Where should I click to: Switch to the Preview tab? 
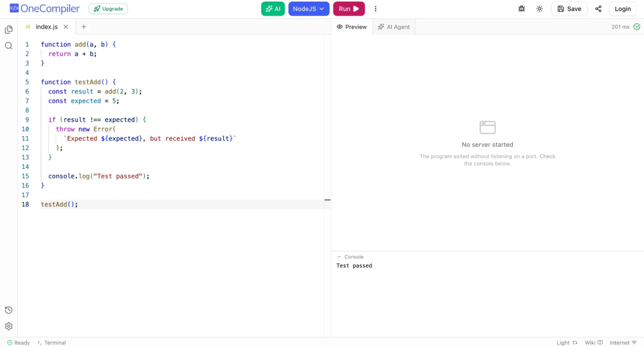(x=352, y=27)
